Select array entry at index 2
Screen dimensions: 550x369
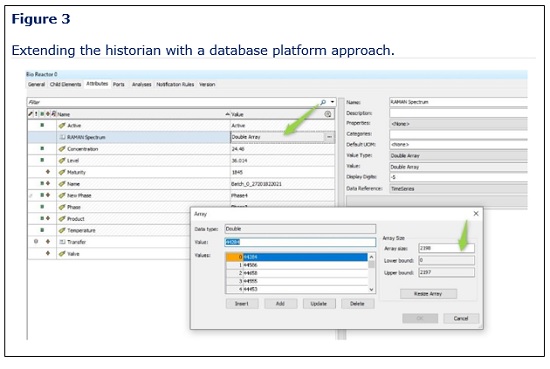297,273
